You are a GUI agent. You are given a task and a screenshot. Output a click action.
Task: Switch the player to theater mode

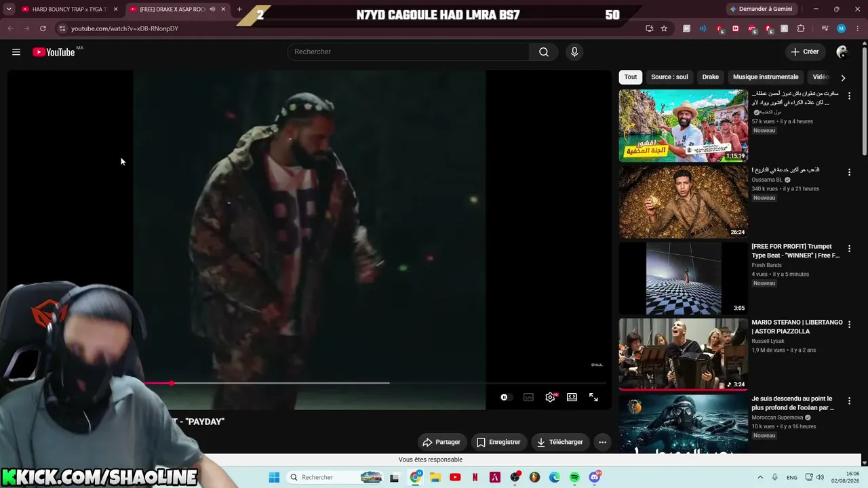(572, 397)
